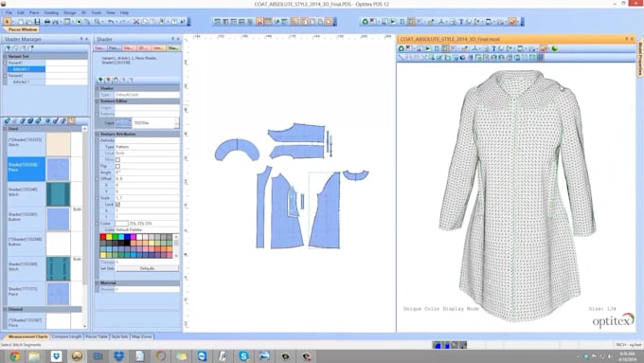
Task: Select the beige Stitch shader thumbnail
Action: coord(58,144)
